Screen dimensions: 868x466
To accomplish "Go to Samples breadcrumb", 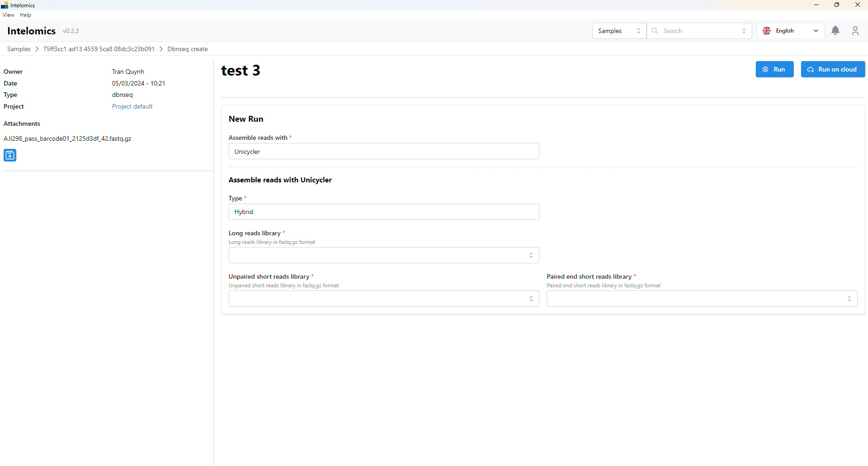I will [19, 49].
